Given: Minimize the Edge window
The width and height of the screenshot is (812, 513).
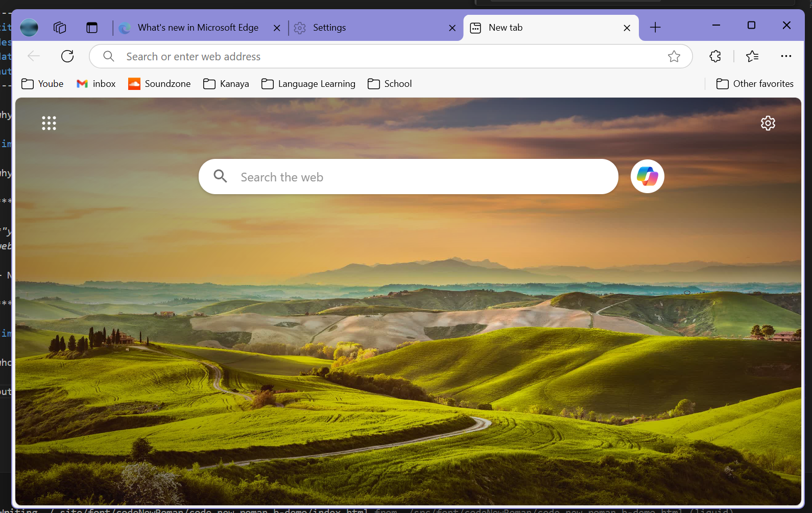Looking at the screenshot, I should coord(717,25).
